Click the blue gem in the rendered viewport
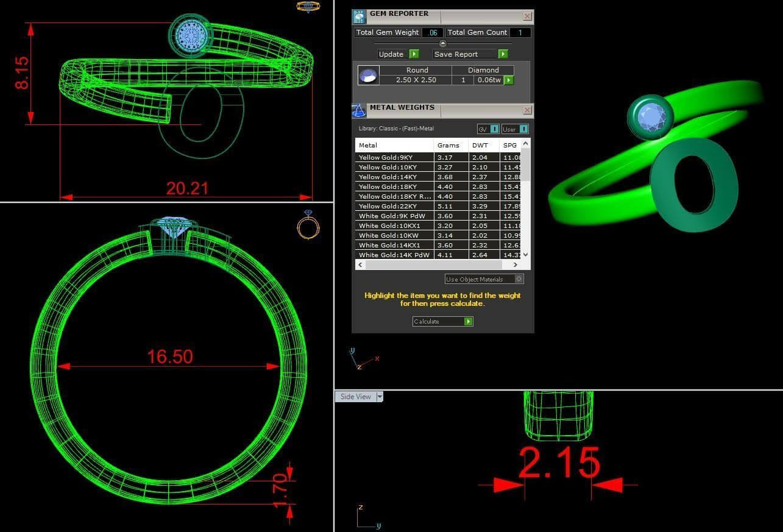The image size is (783, 532). click(x=653, y=116)
